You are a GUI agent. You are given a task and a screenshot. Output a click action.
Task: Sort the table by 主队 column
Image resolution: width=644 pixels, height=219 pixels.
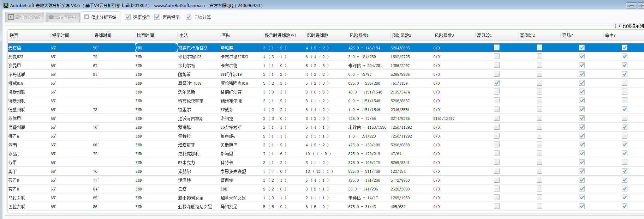184,35
